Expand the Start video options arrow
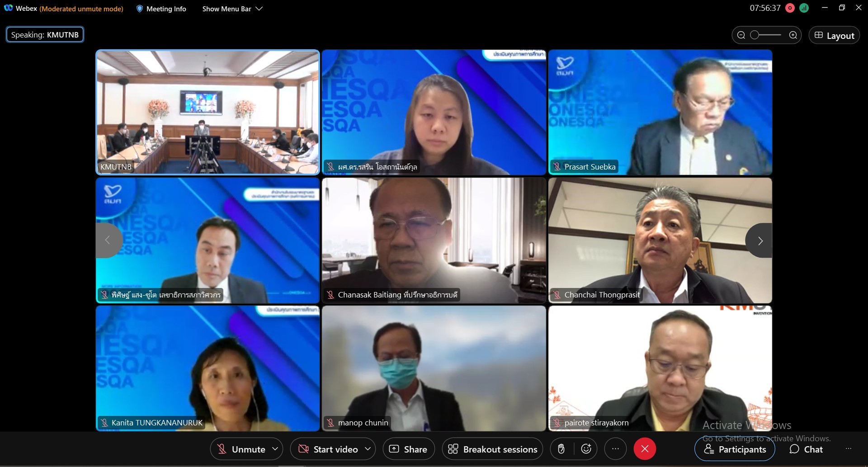The image size is (868, 467). tap(368, 449)
